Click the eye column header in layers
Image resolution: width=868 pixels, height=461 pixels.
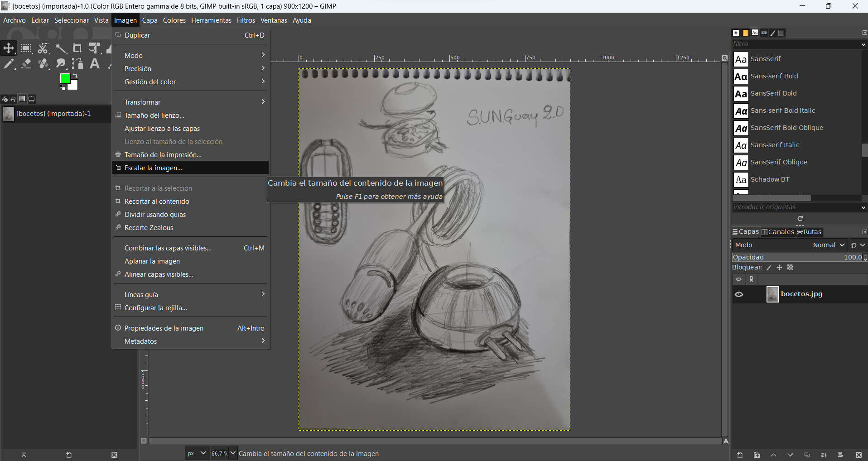(x=739, y=279)
